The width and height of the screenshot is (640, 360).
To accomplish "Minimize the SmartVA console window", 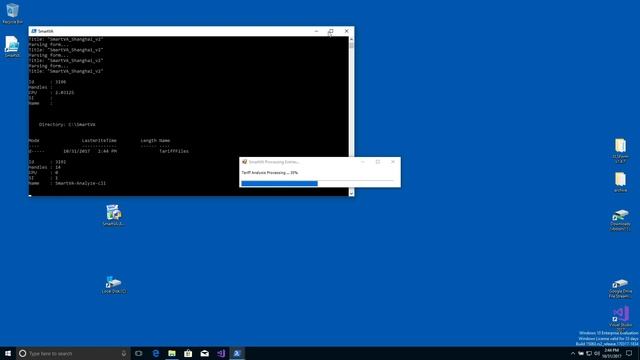I will [x=316, y=31].
